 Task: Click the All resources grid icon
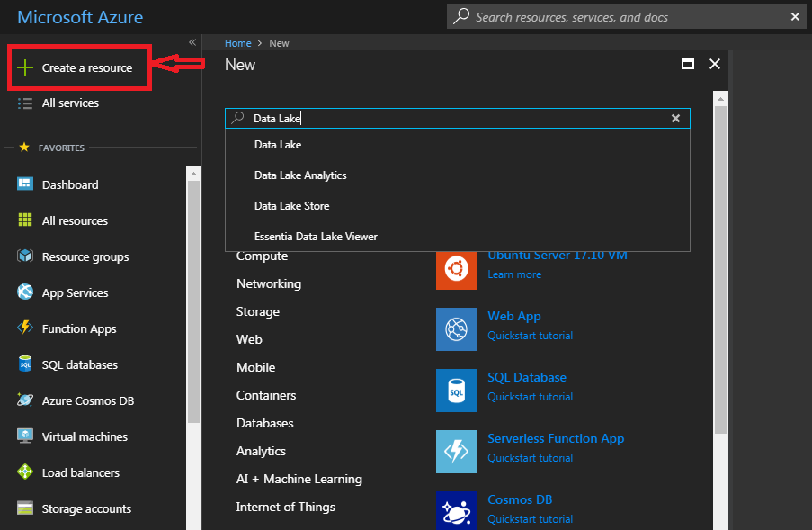tap(25, 220)
